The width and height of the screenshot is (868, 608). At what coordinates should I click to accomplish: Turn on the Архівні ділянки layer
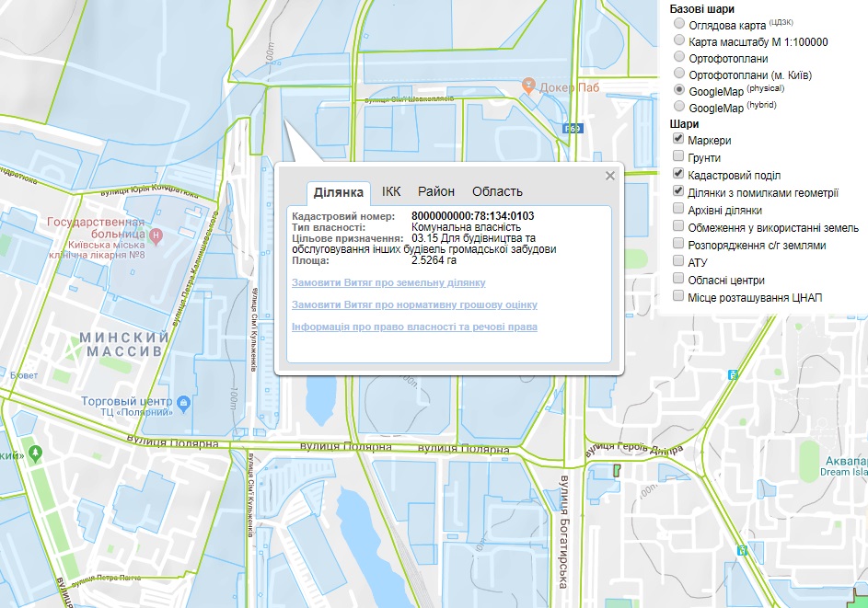[x=679, y=210]
